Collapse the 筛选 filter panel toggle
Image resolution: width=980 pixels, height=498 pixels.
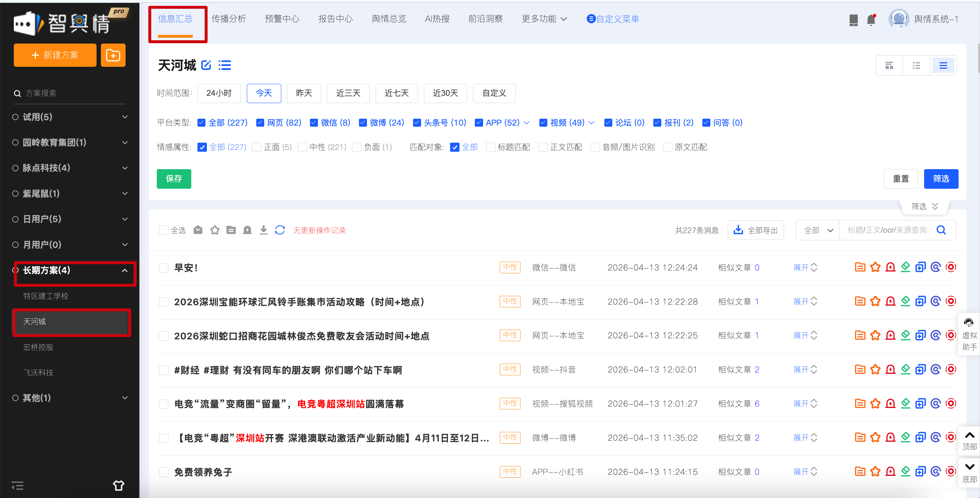tap(924, 206)
